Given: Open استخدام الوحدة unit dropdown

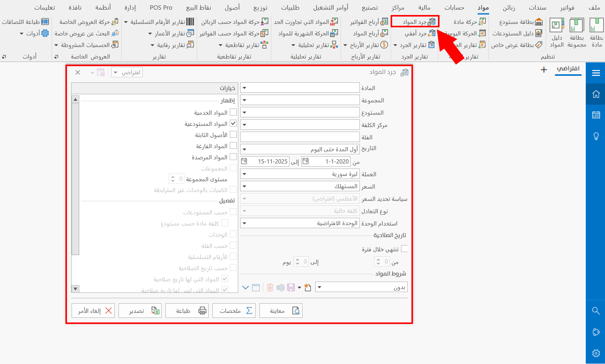Looking at the screenshot, I should pyautogui.click(x=245, y=223).
